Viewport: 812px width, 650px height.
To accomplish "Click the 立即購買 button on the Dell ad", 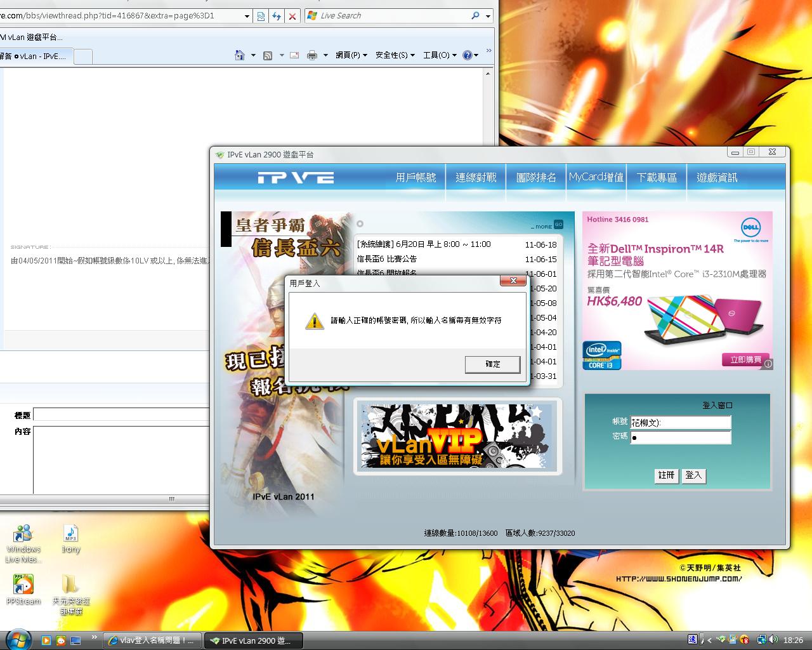I will [745, 360].
